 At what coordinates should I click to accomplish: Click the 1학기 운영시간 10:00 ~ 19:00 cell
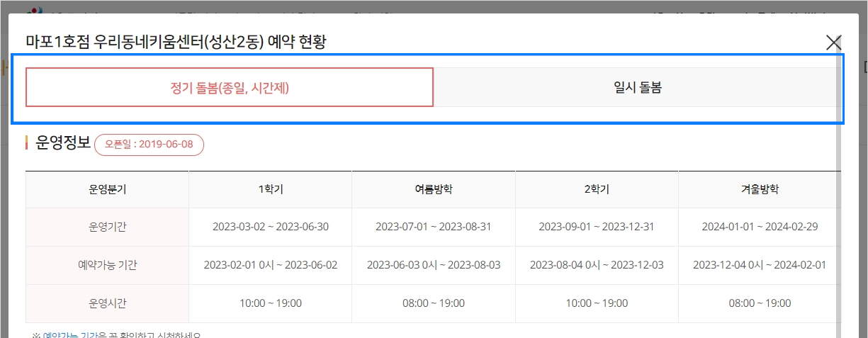(271, 303)
